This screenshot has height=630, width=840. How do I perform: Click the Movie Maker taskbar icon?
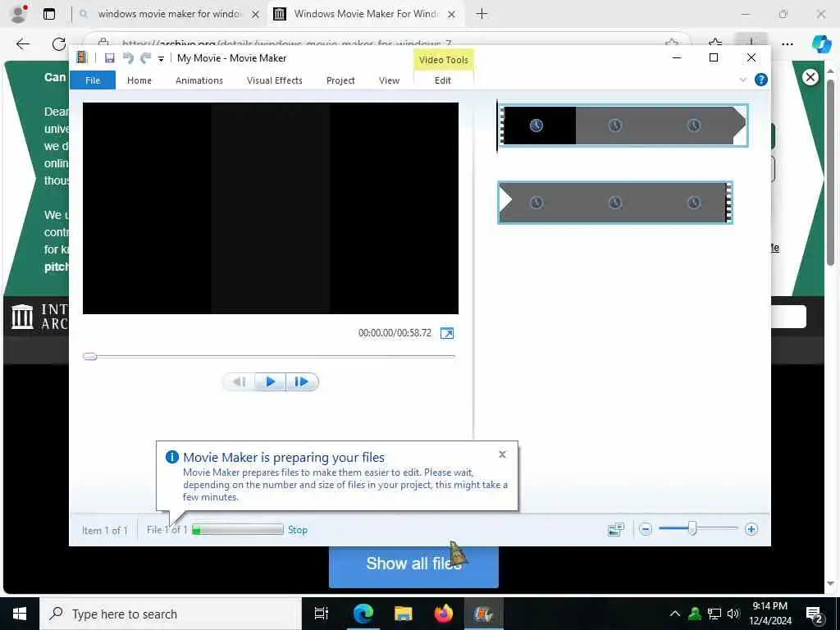pyautogui.click(x=483, y=614)
